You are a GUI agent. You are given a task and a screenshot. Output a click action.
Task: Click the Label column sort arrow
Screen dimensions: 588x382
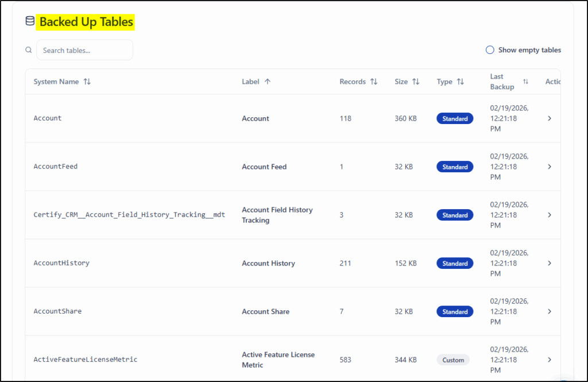[x=268, y=82]
